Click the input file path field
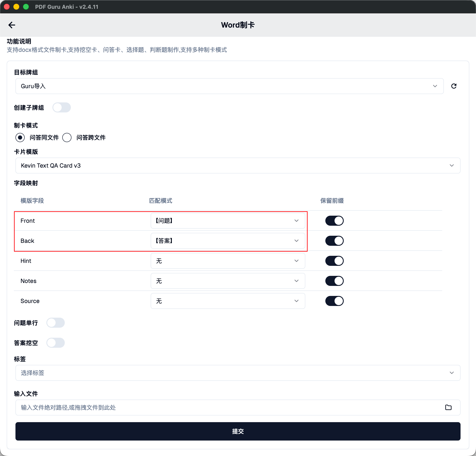The image size is (476, 456). click(x=228, y=408)
